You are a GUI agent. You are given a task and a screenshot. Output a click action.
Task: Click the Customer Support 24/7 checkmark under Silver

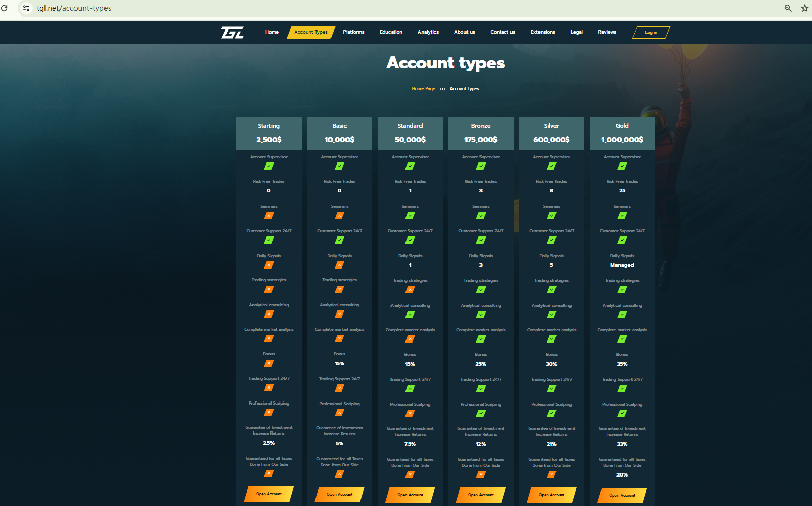click(551, 240)
